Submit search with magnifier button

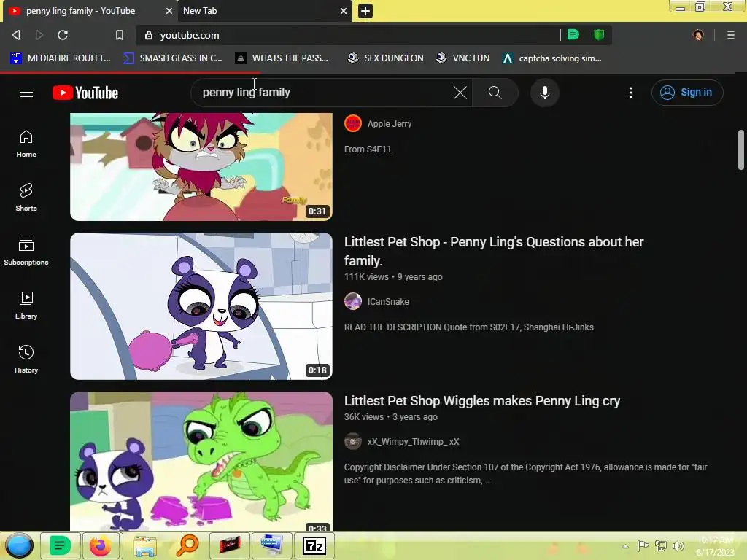coord(495,93)
